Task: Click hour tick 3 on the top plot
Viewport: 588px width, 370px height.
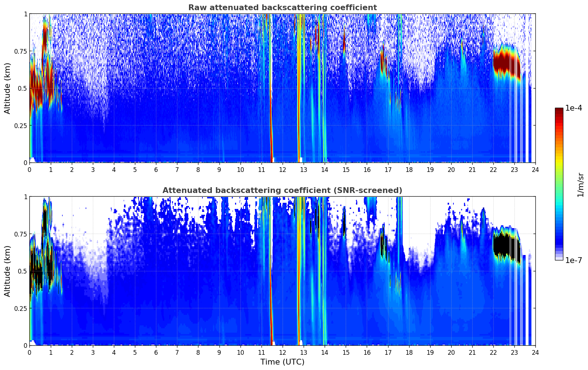Action: [x=93, y=169]
